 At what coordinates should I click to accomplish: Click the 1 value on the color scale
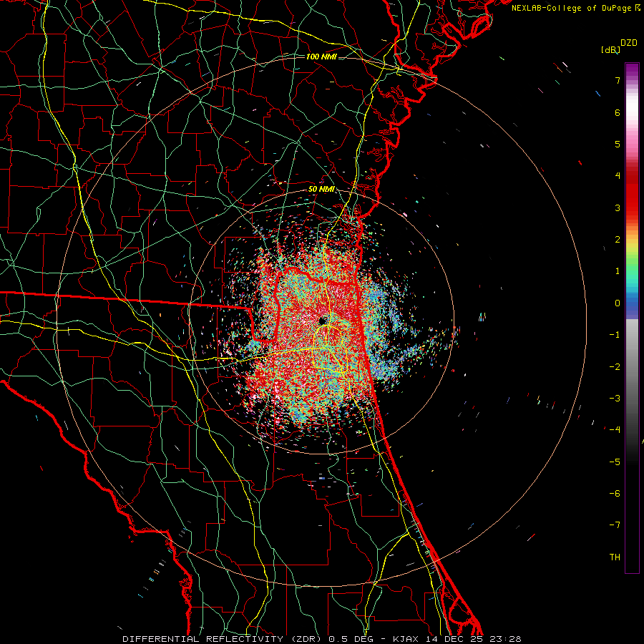tap(618, 271)
